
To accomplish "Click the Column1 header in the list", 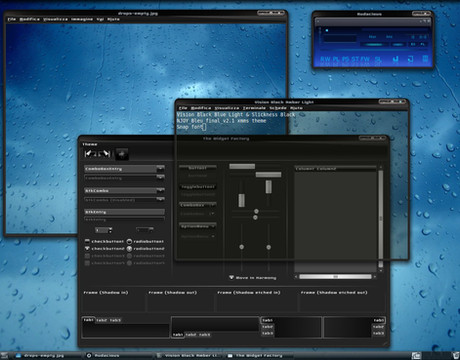I will [305, 169].
